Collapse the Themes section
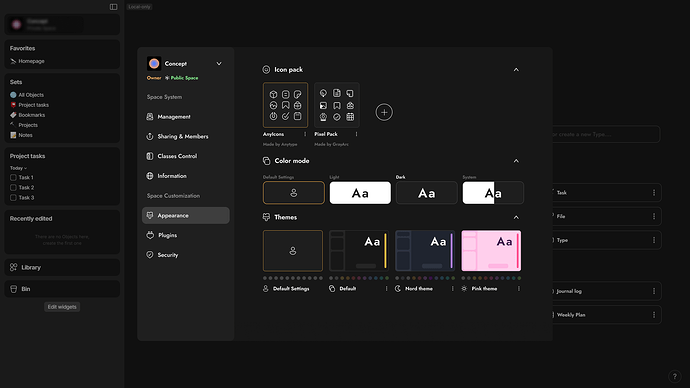The image size is (690, 388). pos(516,217)
